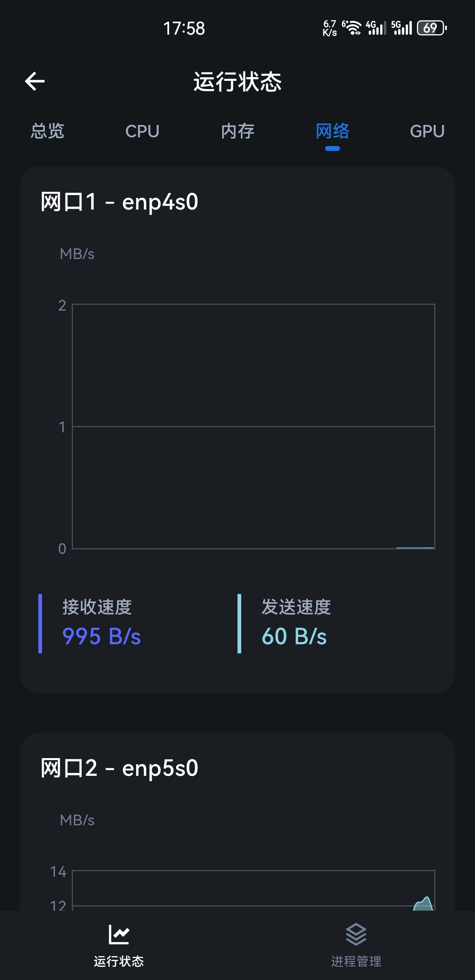Switch to the CPU tab
This screenshot has width=475, height=980.
tap(142, 131)
